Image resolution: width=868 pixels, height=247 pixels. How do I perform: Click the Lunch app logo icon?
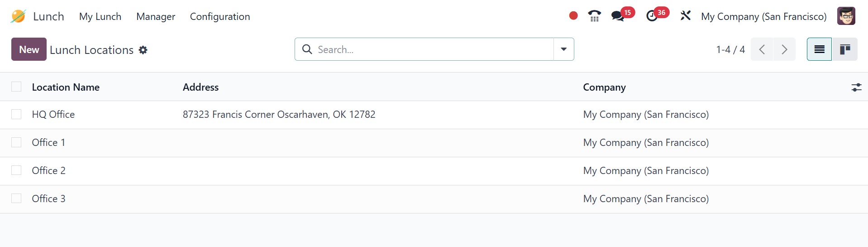(x=18, y=16)
